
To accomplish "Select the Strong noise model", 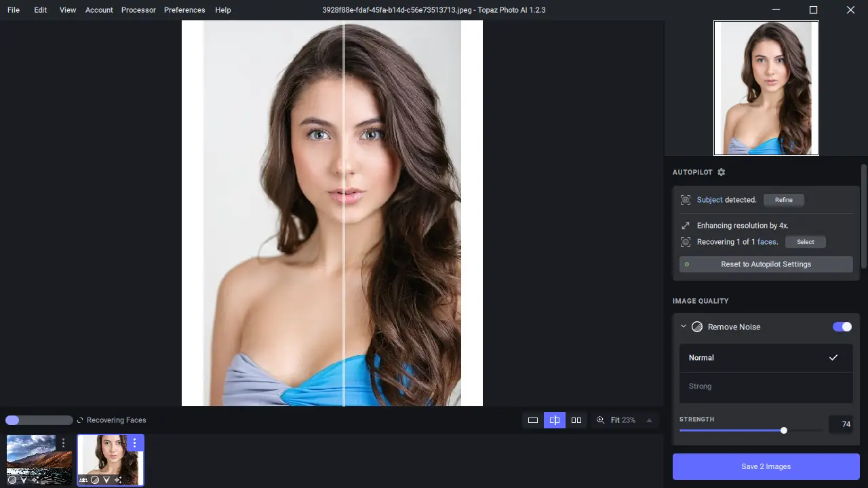I will 766,386.
